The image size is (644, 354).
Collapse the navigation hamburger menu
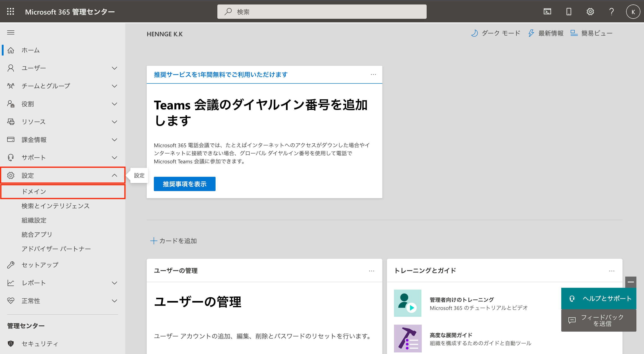point(11,32)
